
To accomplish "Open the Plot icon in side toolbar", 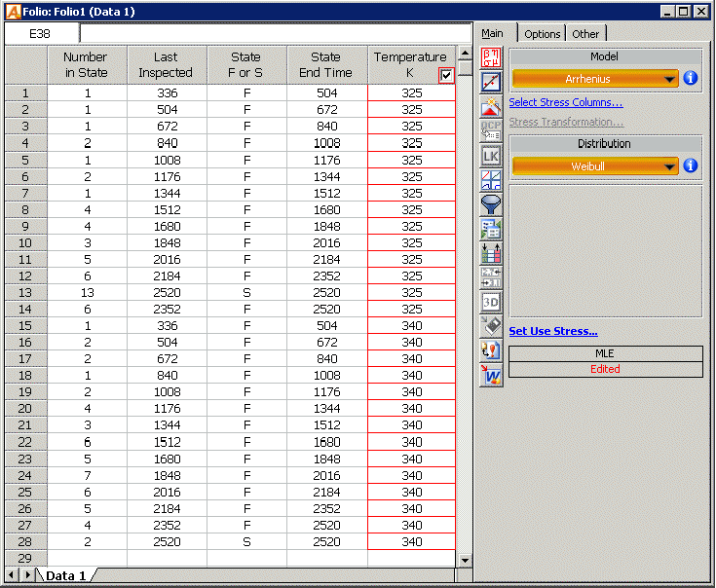I will click(491, 81).
